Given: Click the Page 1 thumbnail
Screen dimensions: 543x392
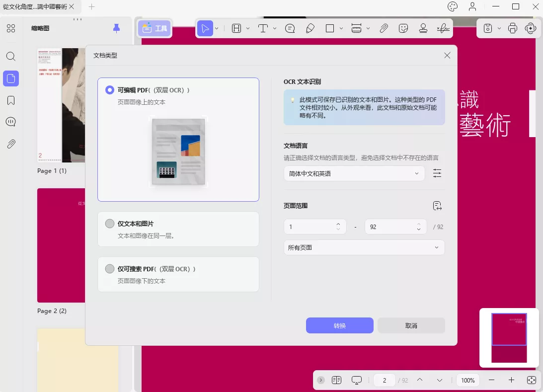Looking at the screenshot, I should pyautogui.click(x=61, y=105).
